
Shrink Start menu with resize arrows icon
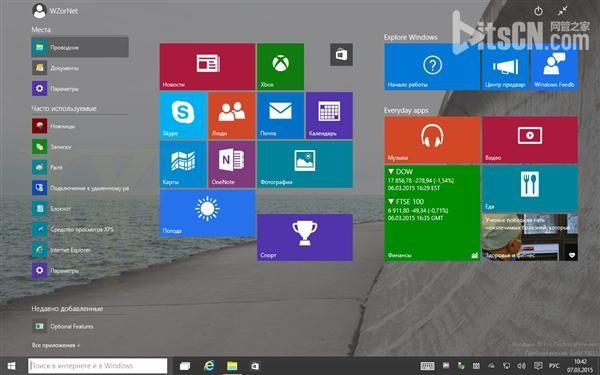click(562, 11)
